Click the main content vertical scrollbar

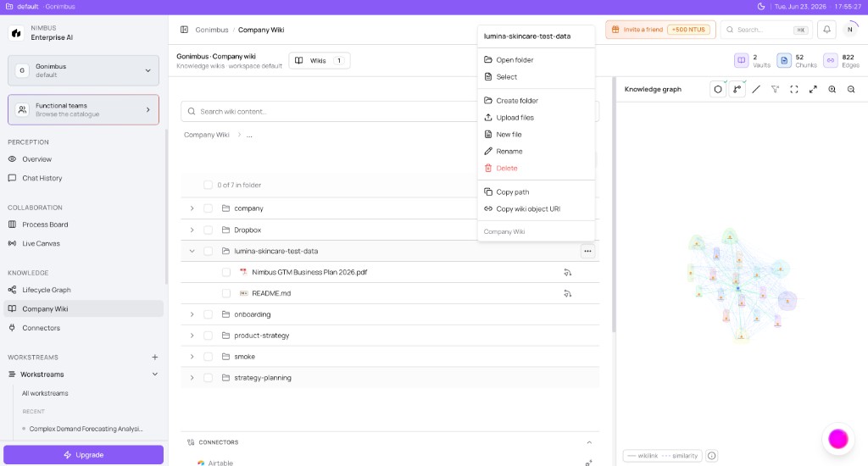tap(614, 205)
